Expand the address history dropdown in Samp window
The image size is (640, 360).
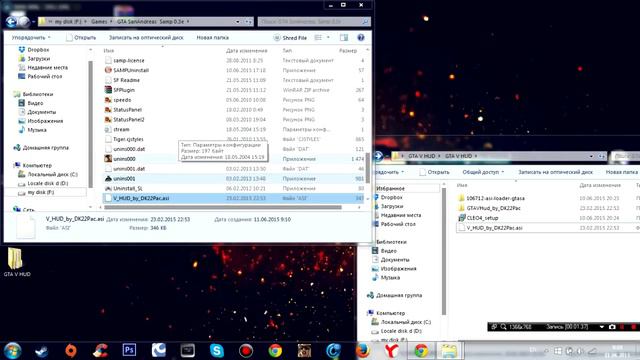pyautogui.click(x=238, y=22)
